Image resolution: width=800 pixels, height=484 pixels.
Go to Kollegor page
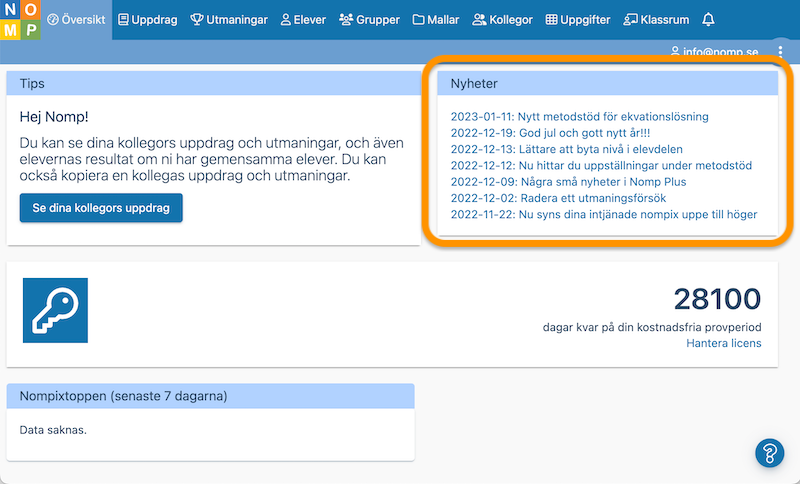point(503,20)
